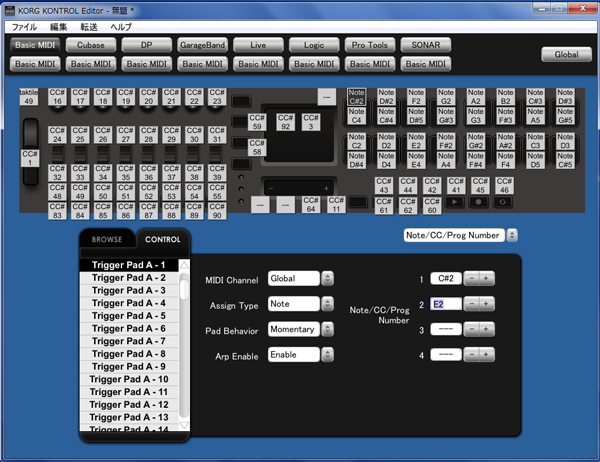
Task: Click the control list scrollbar thumb
Action: pyautogui.click(x=184, y=289)
